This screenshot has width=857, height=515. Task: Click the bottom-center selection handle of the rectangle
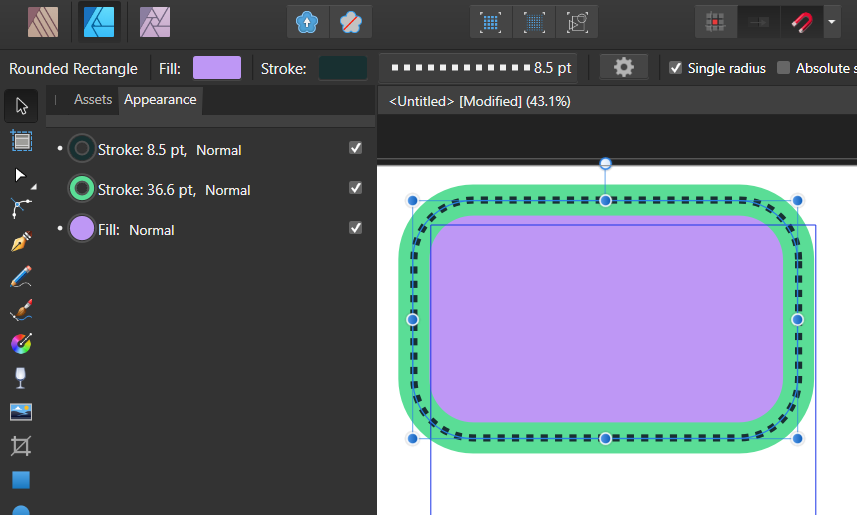point(605,438)
